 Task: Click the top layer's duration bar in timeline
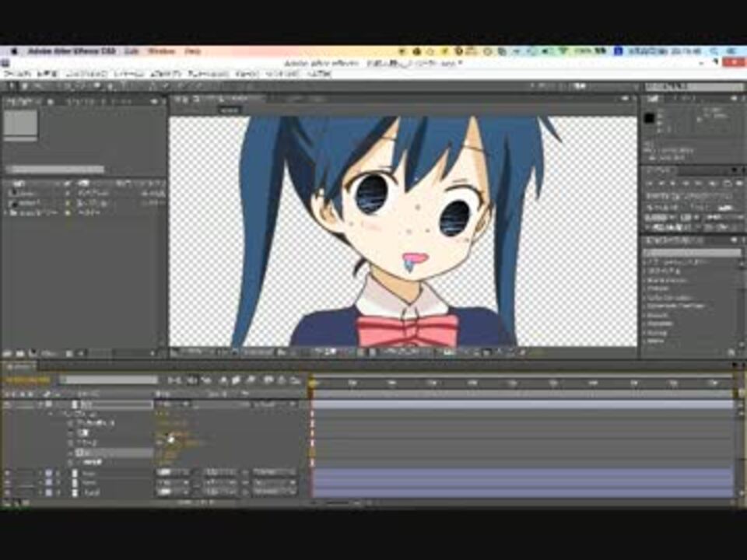coord(523,404)
